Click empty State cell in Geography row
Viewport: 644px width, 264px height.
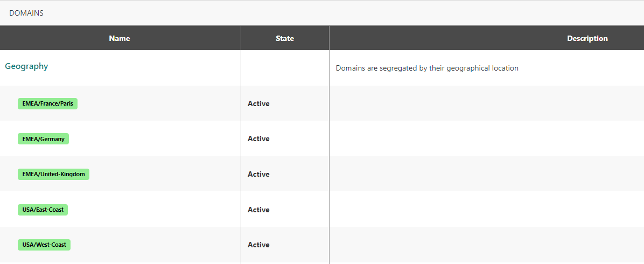[x=285, y=67]
